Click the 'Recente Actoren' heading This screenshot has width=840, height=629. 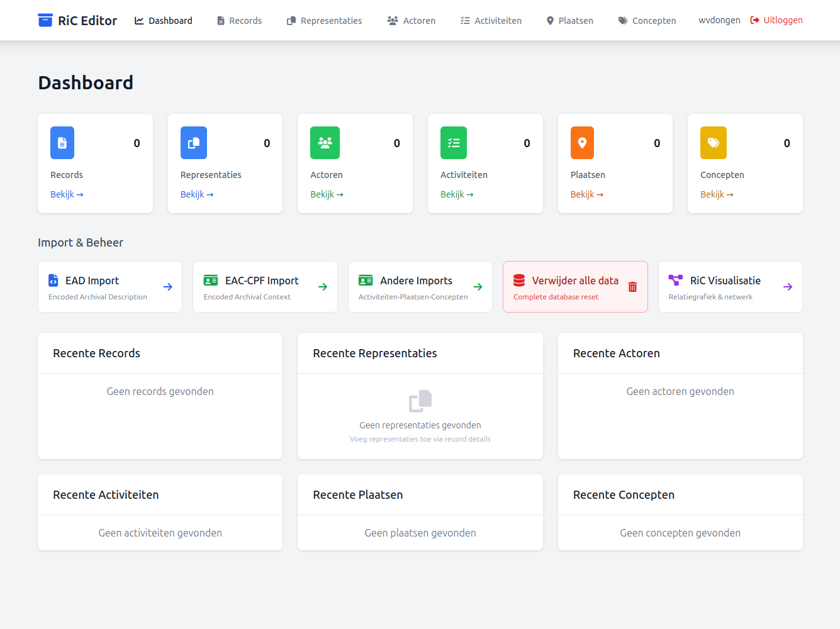(617, 353)
